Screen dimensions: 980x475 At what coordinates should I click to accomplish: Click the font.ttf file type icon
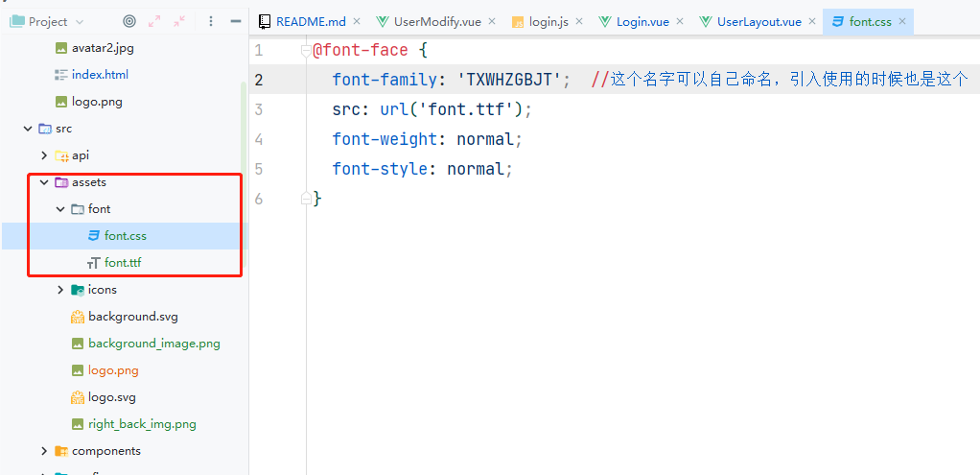coord(94,263)
